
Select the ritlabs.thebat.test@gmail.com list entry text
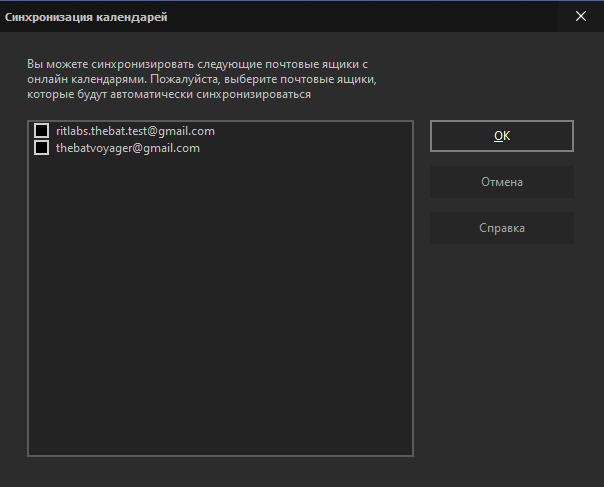[x=135, y=131]
